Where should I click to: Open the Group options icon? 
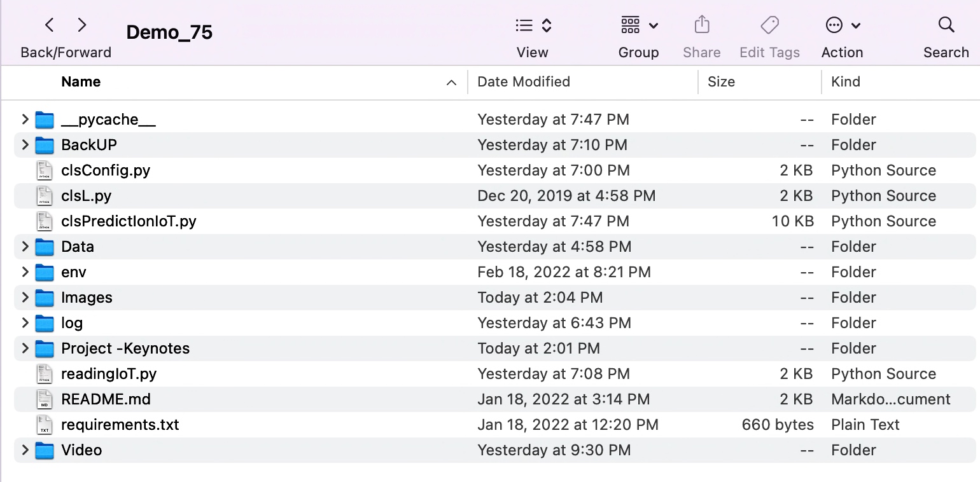coord(638,25)
